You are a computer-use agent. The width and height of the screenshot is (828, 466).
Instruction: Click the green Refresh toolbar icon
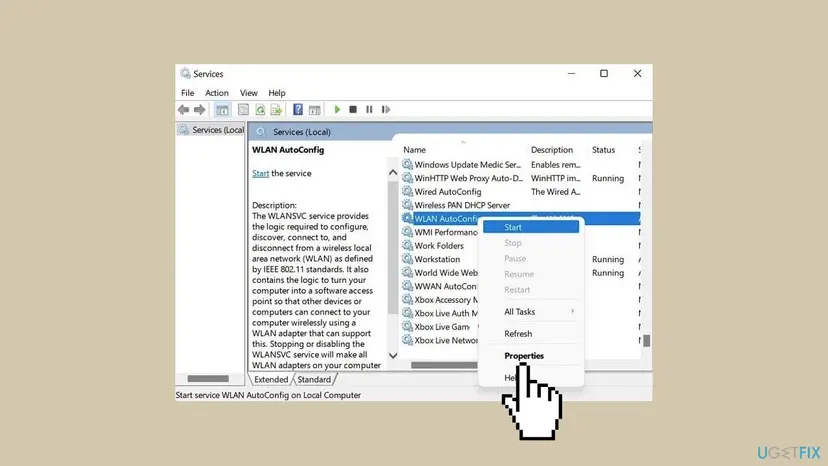[260, 109]
